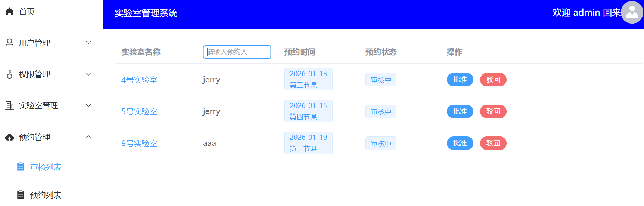Screen dimensions: 644x206
Task: Expand the 用户管理 chevron
Action: [88, 43]
